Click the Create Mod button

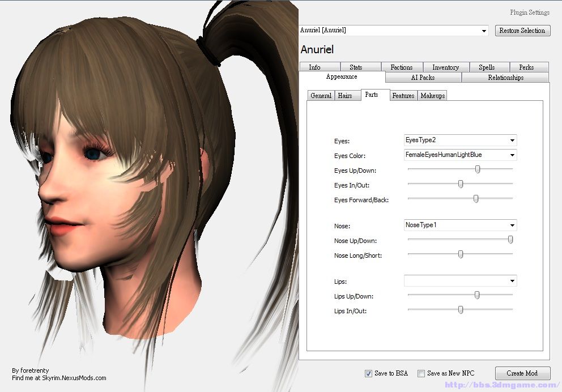coord(522,373)
